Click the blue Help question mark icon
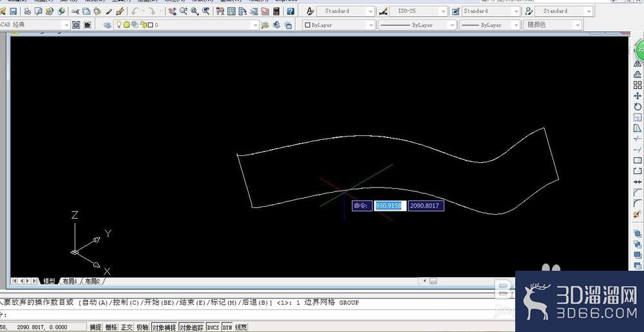This screenshot has height=332, width=644. click(x=290, y=11)
